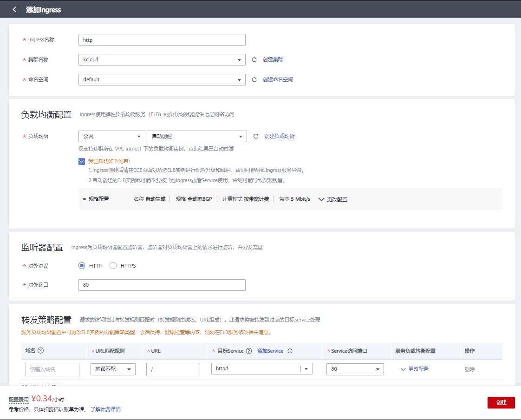Viewport: 521px width, 420px height.
Task: Click the 带宽 5 Mbit/s value
Action: pos(295,199)
